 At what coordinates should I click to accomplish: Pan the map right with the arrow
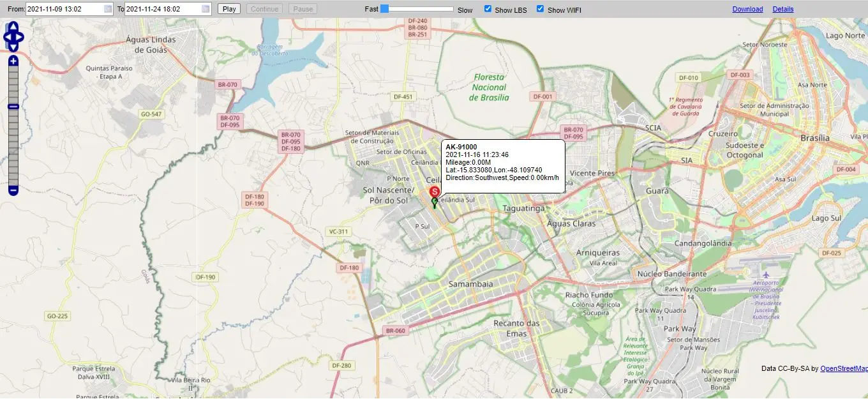click(x=20, y=37)
